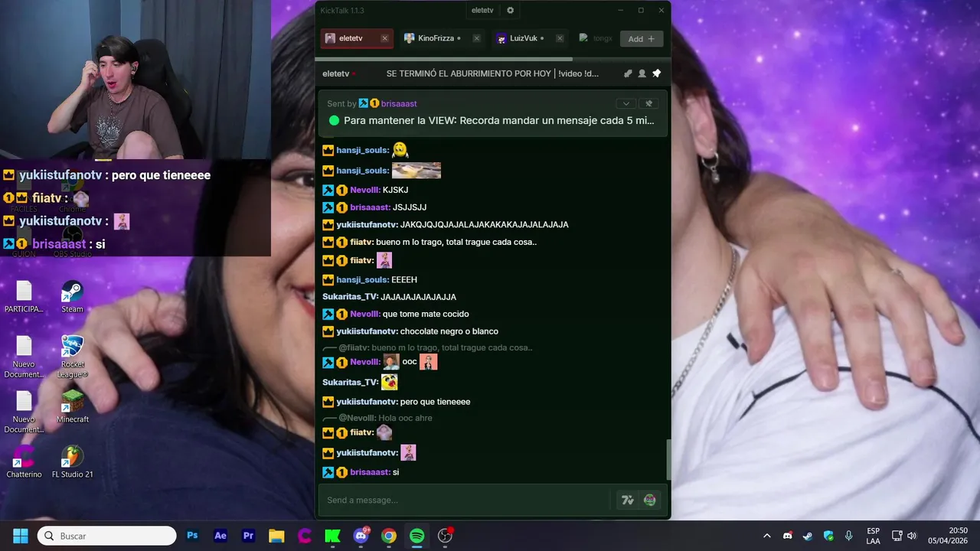Expand the pinned message chevron
Image resolution: width=980 pixels, height=551 pixels.
point(626,103)
